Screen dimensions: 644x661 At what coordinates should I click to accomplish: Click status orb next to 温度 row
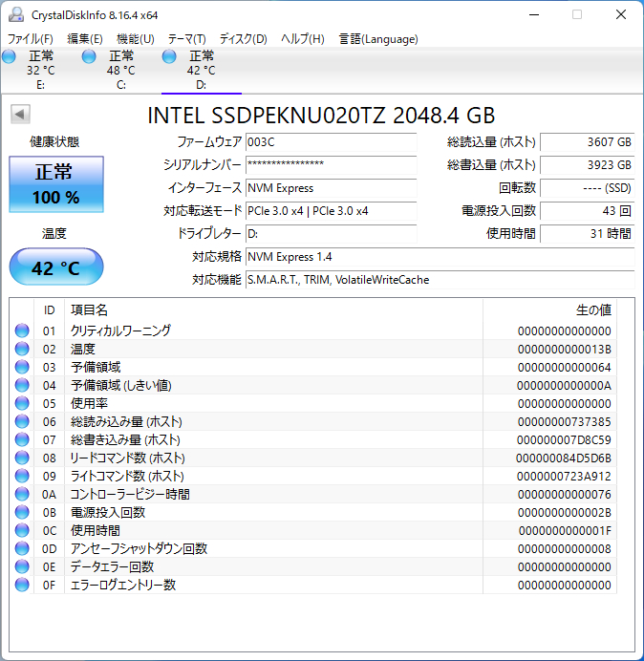[22, 349]
